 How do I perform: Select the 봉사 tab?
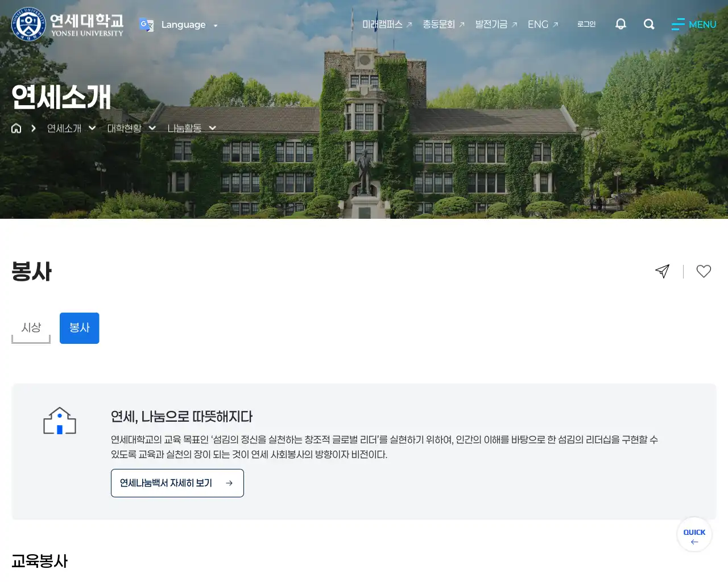[80, 328]
